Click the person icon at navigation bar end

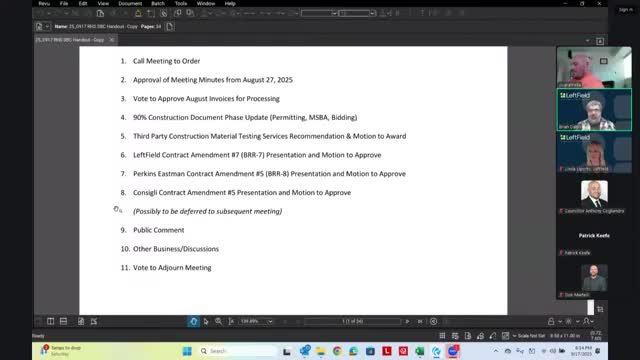[587, 321]
